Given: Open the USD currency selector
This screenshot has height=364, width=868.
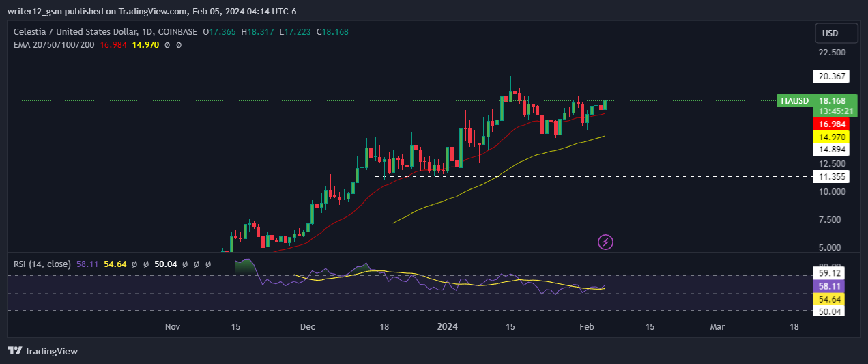Looking at the screenshot, I should (830, 33).
